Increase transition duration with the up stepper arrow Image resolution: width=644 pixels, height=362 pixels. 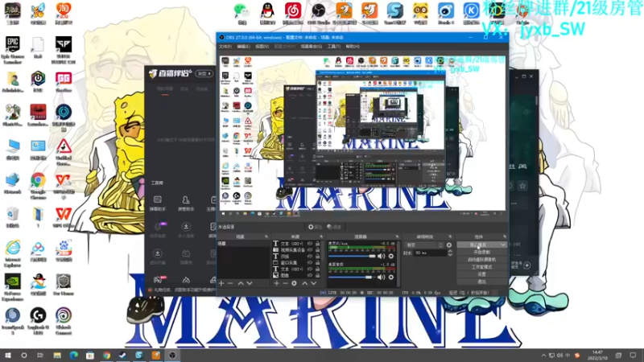tap(450, 251)
